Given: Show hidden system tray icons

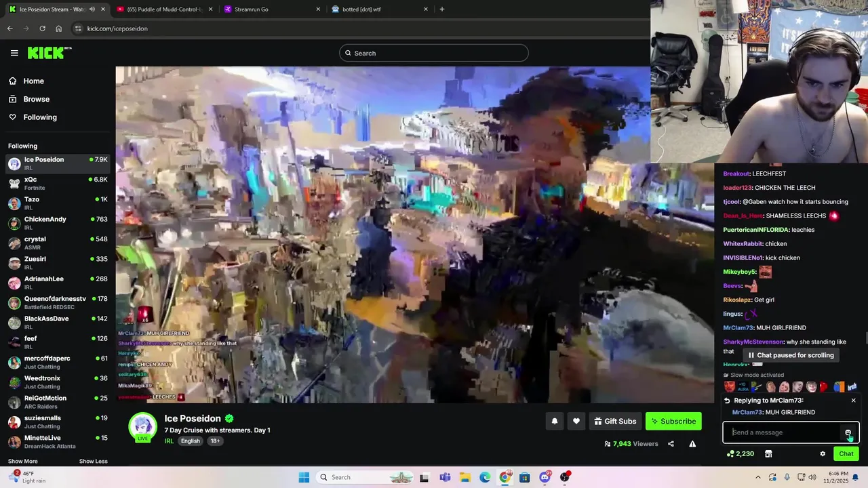Looking at the screenshot, I should (757, 477).
